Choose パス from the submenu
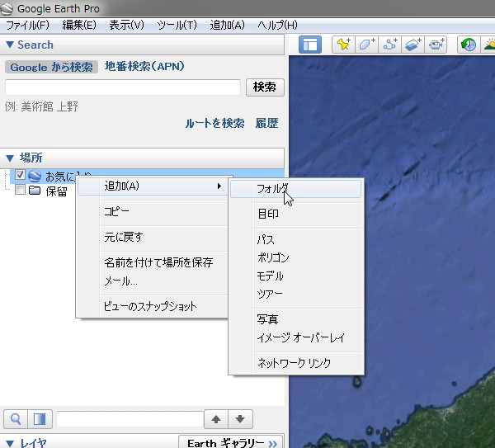Screen dimensions: 495x448 coord(296,239)
